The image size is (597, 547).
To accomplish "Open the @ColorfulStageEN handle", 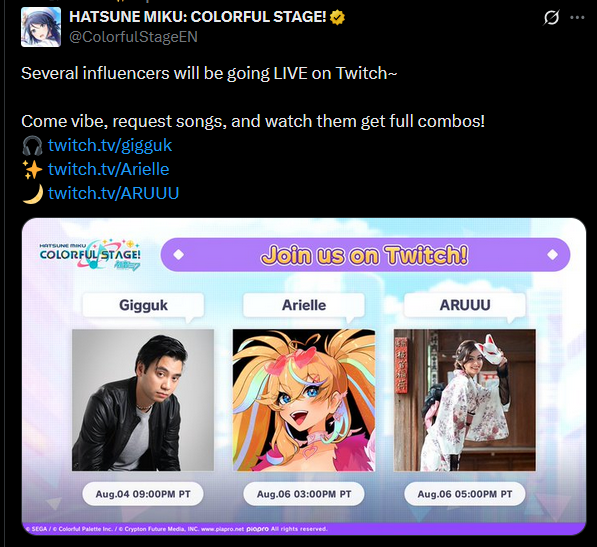I will point(133,37).
